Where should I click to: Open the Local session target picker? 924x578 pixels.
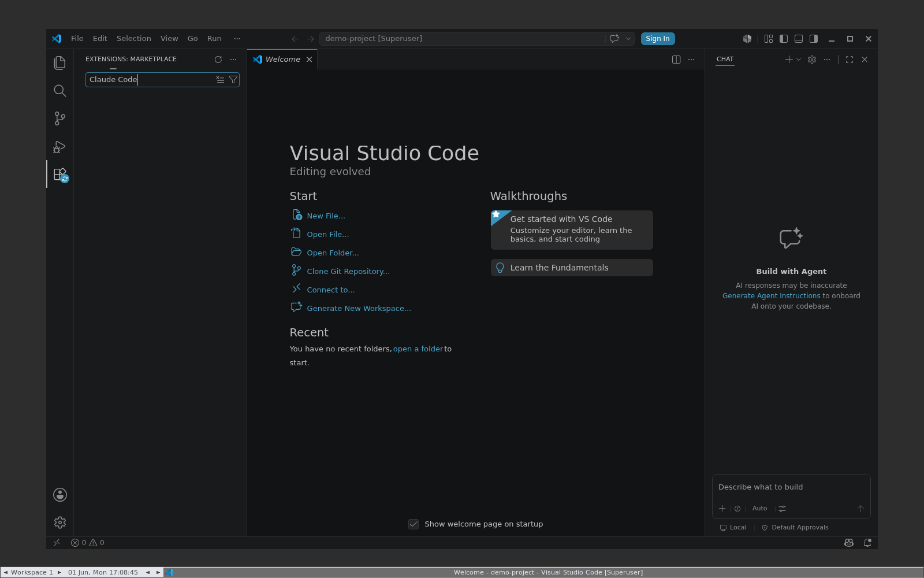point(733,528)
